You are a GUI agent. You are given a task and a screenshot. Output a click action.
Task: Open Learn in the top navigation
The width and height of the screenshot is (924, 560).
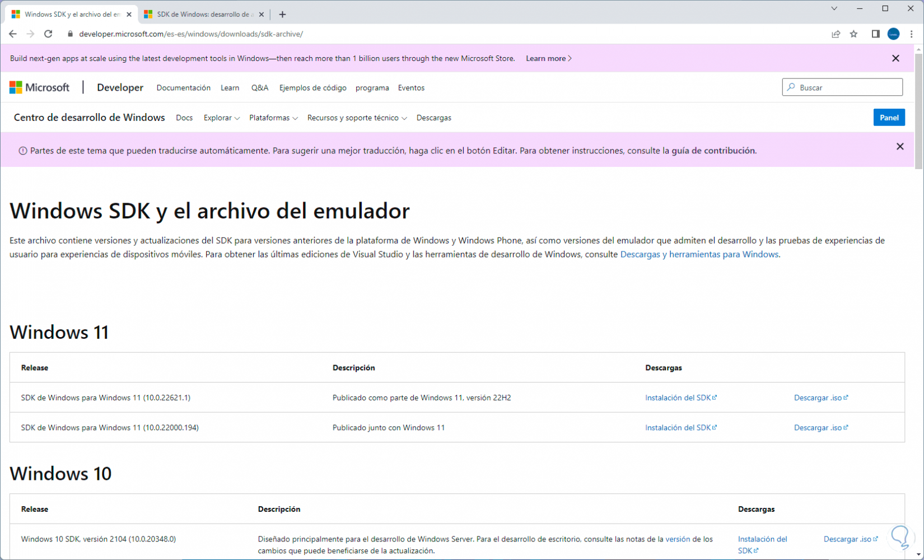coord(230,88)
